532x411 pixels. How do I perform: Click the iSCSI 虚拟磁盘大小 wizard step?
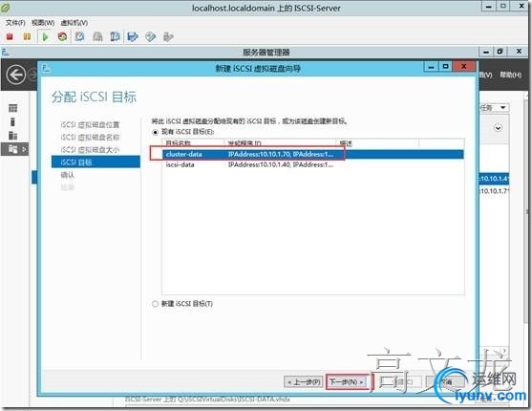[90, 150]
